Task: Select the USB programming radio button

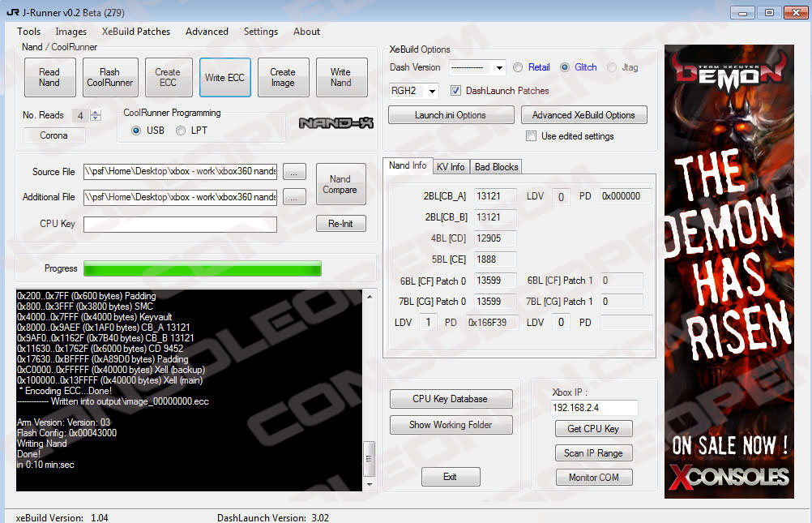Action: point(136,131)
